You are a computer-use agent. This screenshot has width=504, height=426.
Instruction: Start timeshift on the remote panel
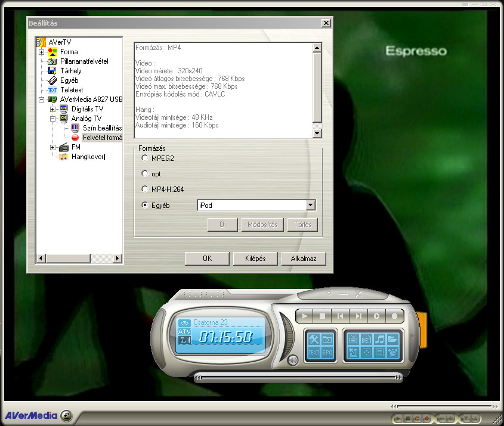click(x=376, y=316)
